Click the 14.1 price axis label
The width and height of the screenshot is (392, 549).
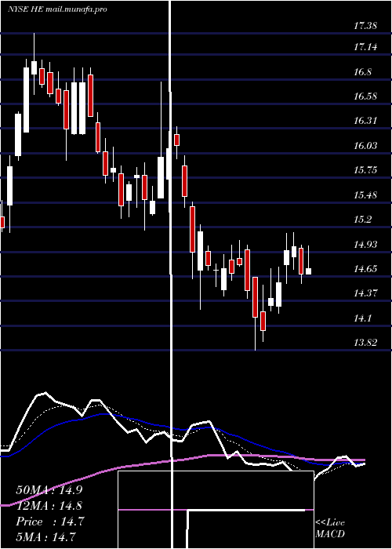point(362,318)
